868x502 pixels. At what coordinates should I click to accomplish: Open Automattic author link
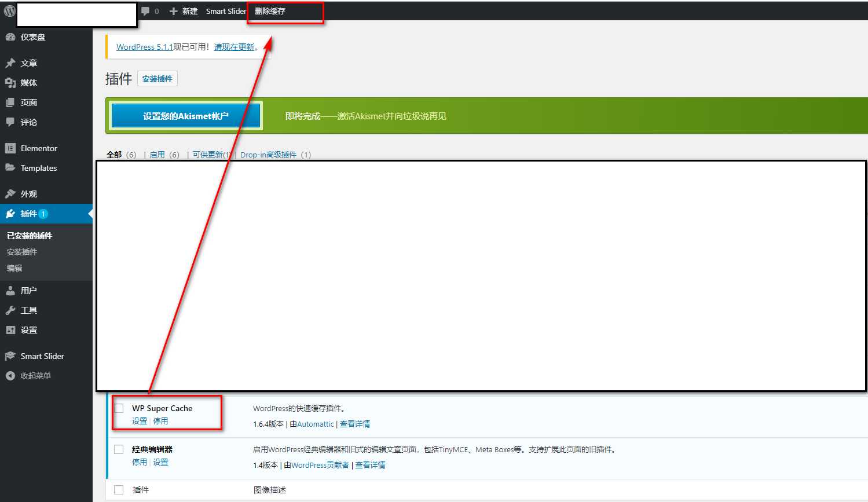(316, 424)
